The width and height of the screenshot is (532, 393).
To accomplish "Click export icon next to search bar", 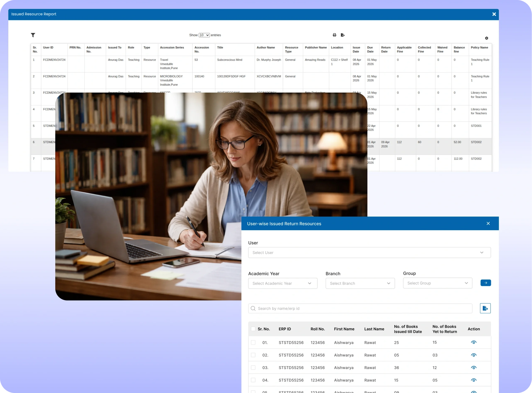I will (x=485, y=308).
